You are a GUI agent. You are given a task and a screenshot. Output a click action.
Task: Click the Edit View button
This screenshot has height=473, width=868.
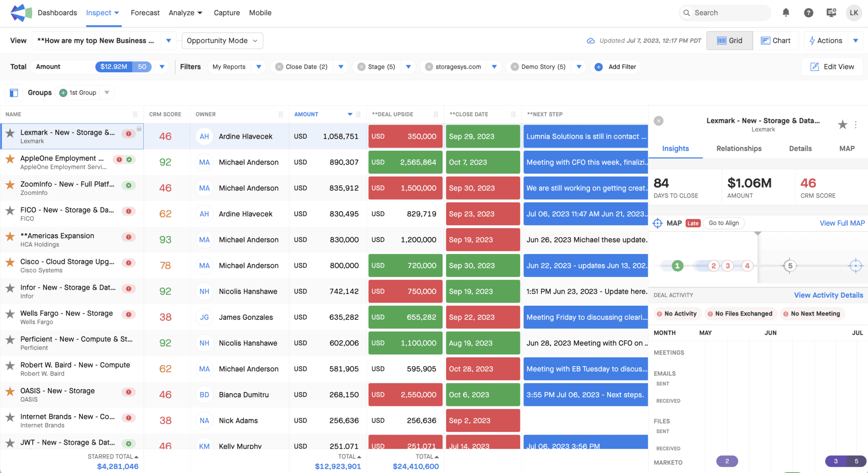[x=832, y=67]
